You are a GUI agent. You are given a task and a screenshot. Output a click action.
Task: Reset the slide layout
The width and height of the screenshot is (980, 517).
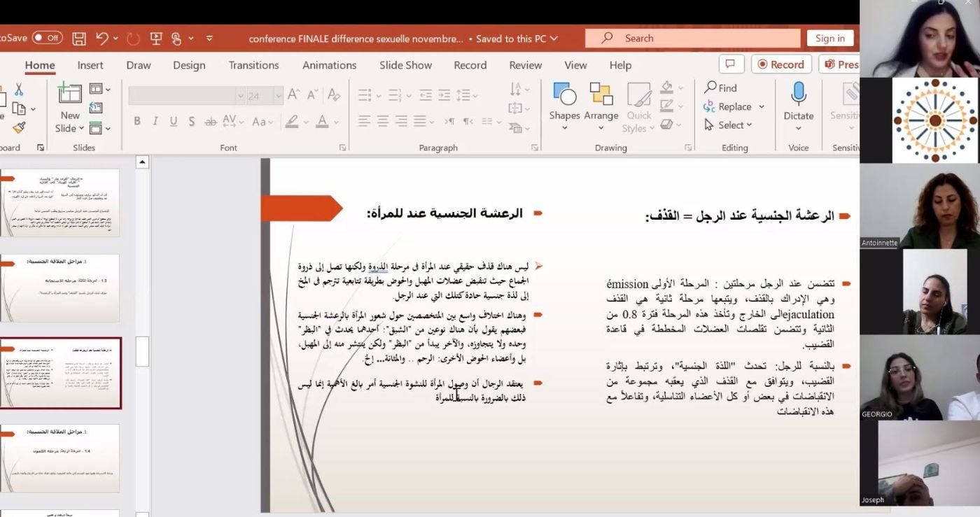96,108
